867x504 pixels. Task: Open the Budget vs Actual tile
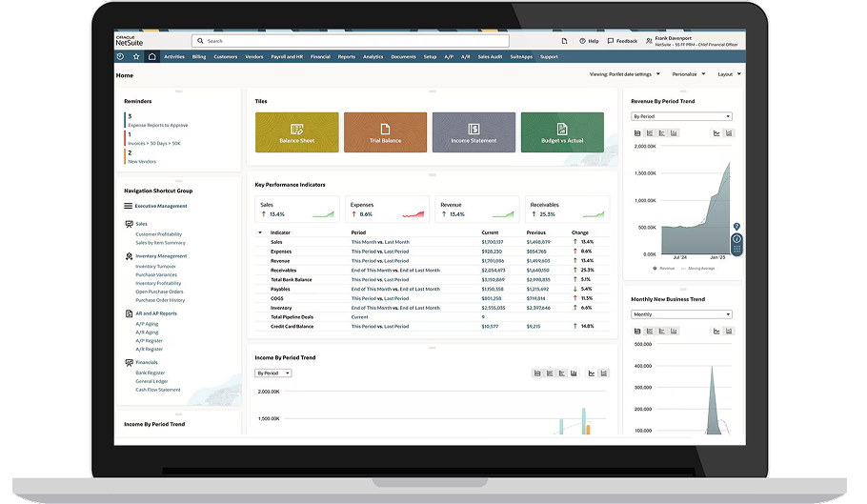(x=562, y=132)
